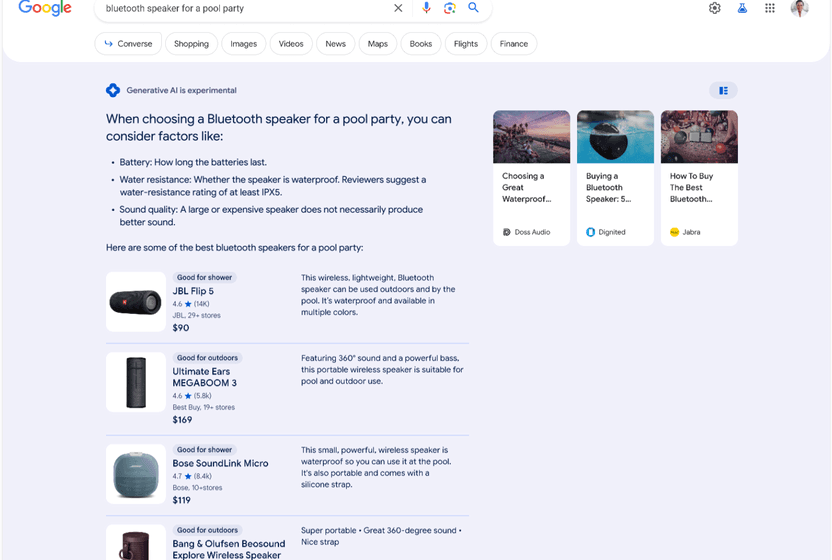Open the Google logo homepage link
Viewport: 832px width, 560px height.
pyautogui.click(x=45, y=7)
